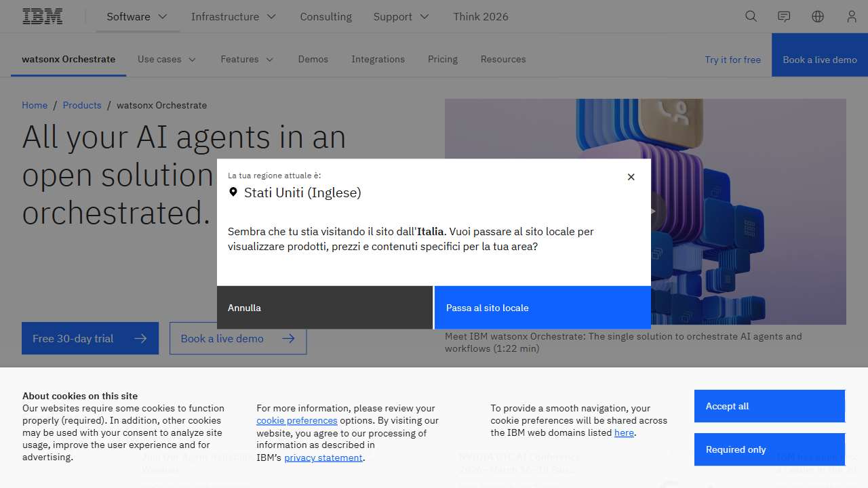The height and width of the screenshot is (488, 868).
Task: Click the globe region selector icon
Action: [x=818, y=17]
